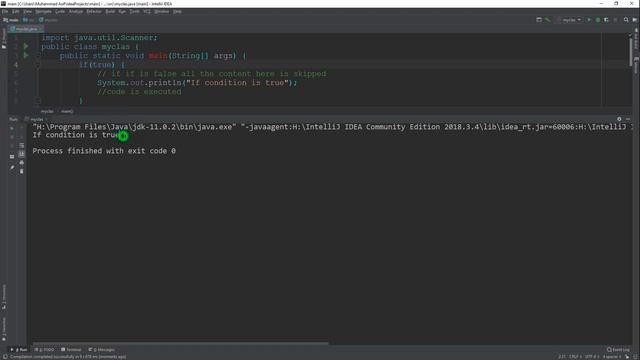
Task: Open the Build menu
Action: coord(110,11)
